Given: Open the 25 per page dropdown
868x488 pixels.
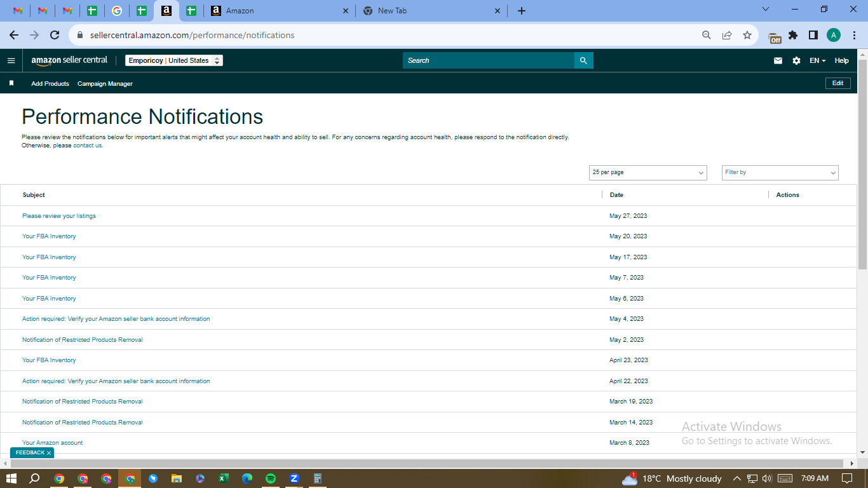Looking at the screenshot, I should tap(648, 172).
